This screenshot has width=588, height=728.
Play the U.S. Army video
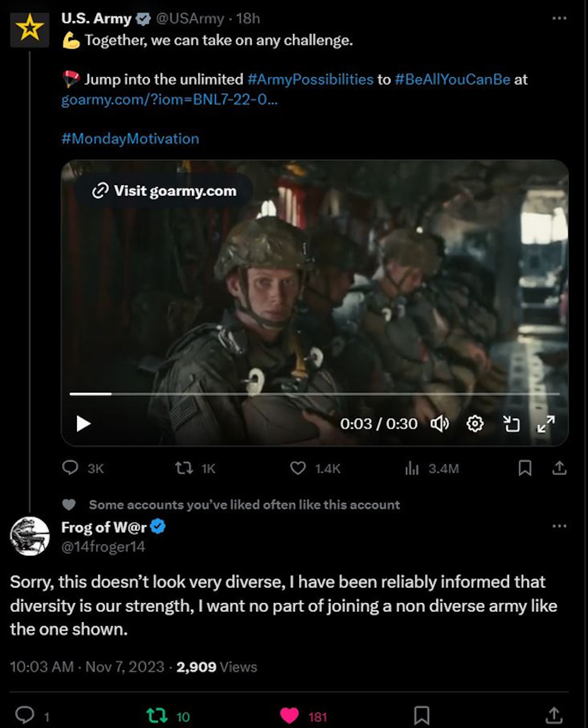[x=83, y=424]
